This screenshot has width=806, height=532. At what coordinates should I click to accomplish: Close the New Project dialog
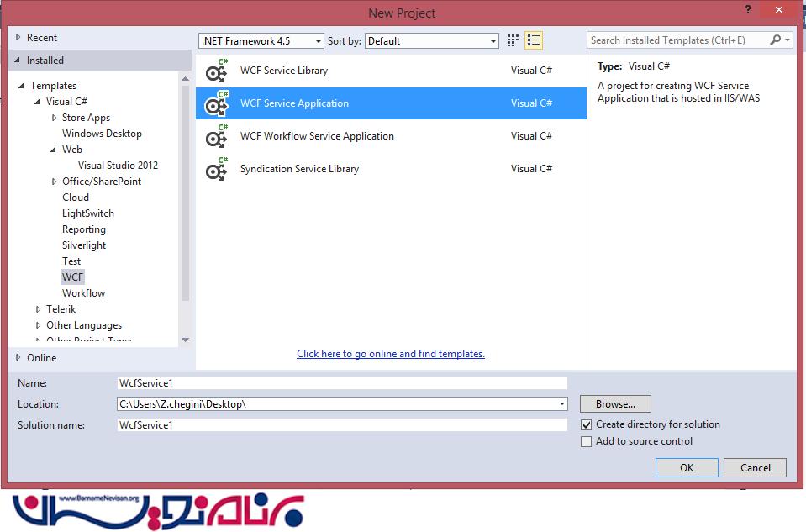779,9
